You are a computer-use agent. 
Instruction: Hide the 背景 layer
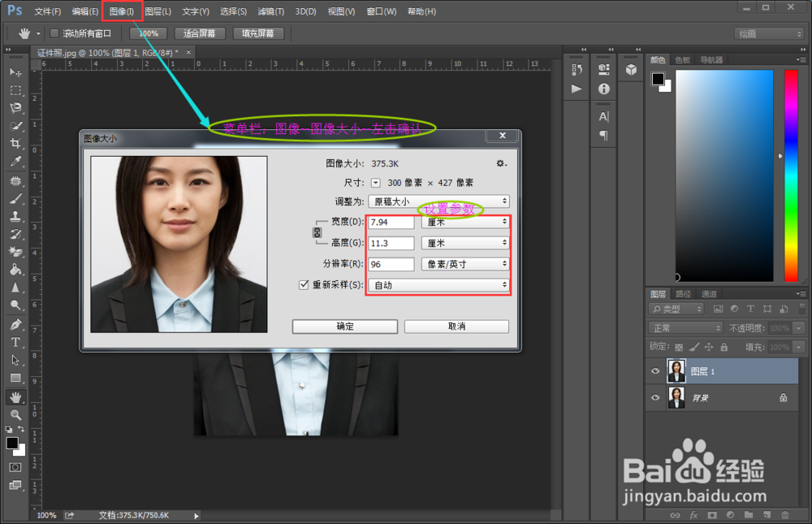[x=655, y=397]
